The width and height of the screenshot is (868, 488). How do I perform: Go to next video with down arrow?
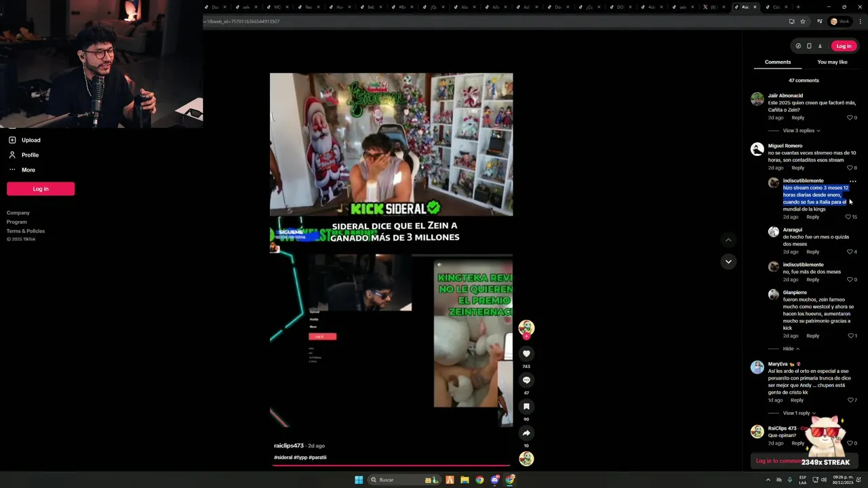[x=728, y=262]
